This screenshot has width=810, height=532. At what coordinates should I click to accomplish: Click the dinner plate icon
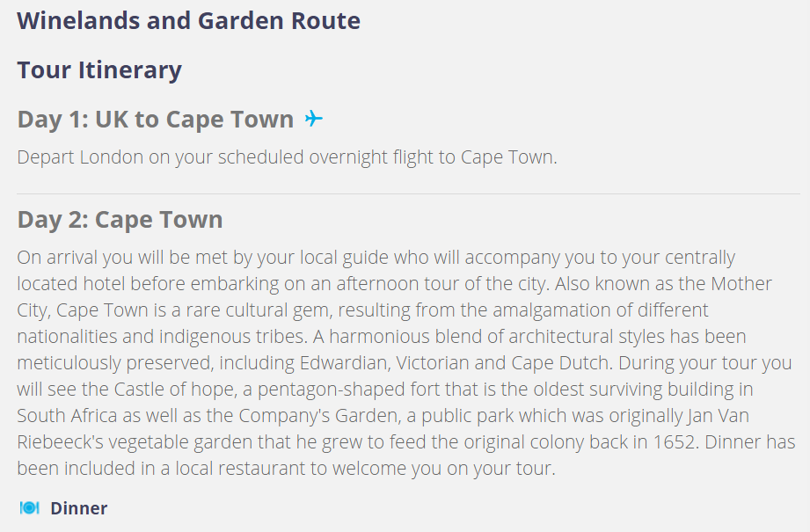29,508
